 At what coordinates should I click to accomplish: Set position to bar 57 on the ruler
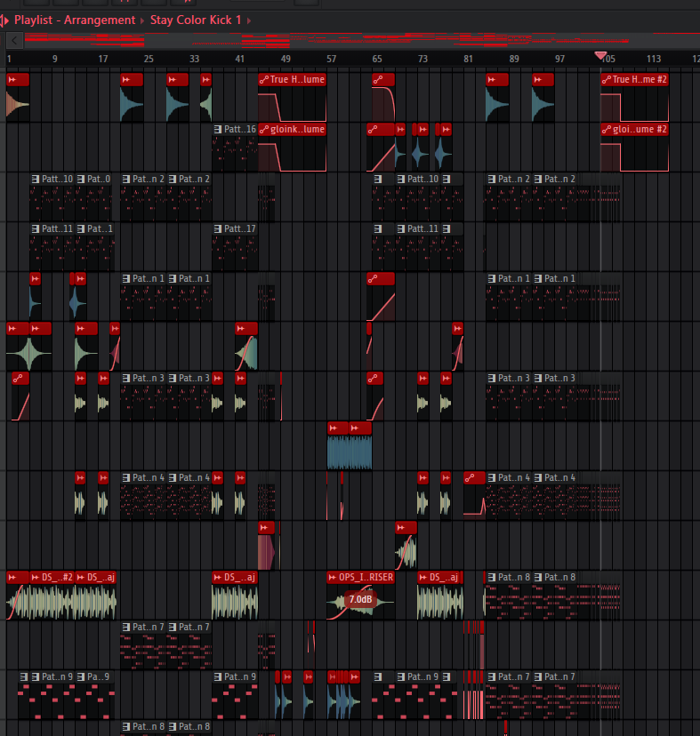click(x=332, y=60)
